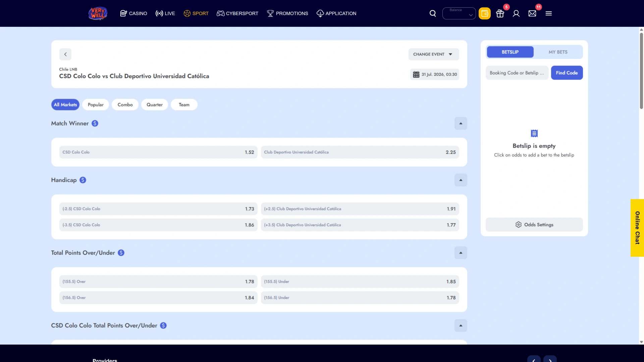Image resolution: width=644 pixels, height=362 pixels.
Task: Select the All Markets filter
Action: tap(65, 105)
